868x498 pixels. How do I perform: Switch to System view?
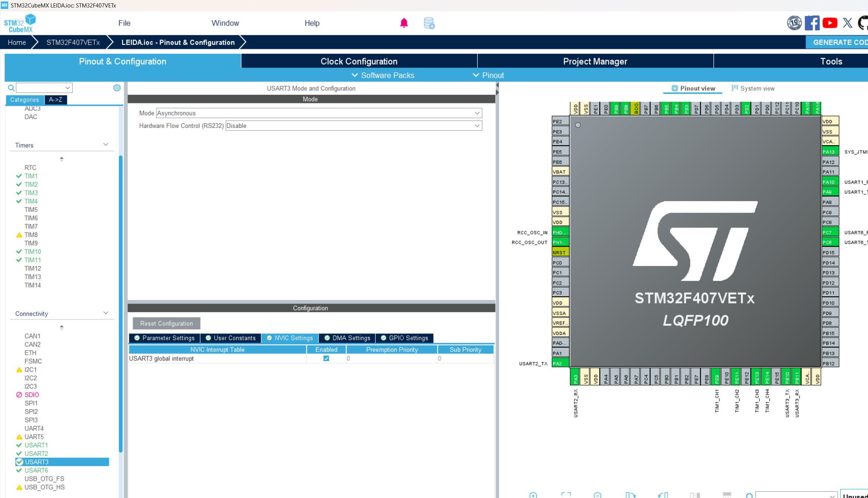753,88
